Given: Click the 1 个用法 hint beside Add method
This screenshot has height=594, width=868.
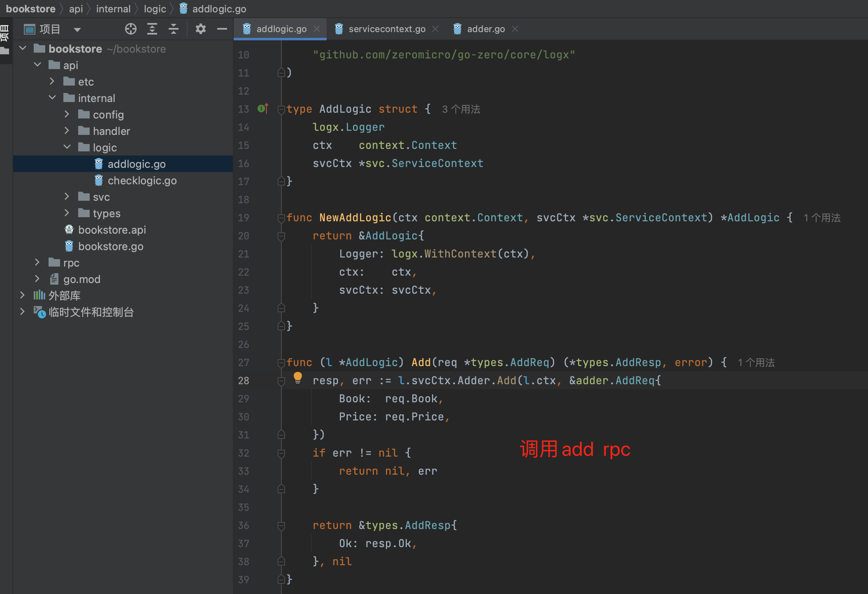Looking at the screenshot, I should point(756,362).
